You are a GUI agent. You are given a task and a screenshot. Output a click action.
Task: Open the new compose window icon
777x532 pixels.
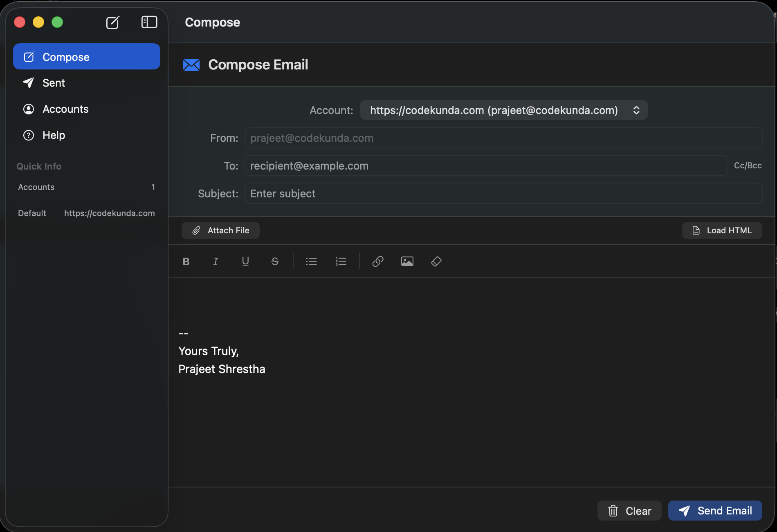pyautogui.click(x=113, y=22)
